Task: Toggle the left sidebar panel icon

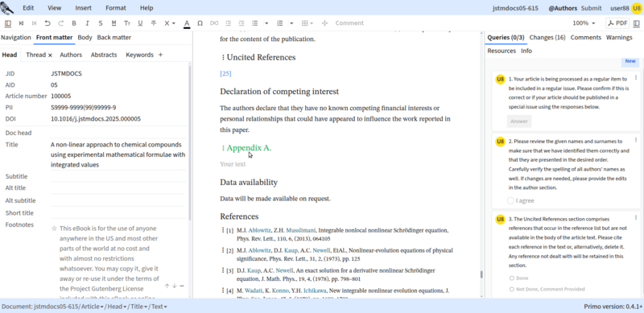Action: click(8, 23)
